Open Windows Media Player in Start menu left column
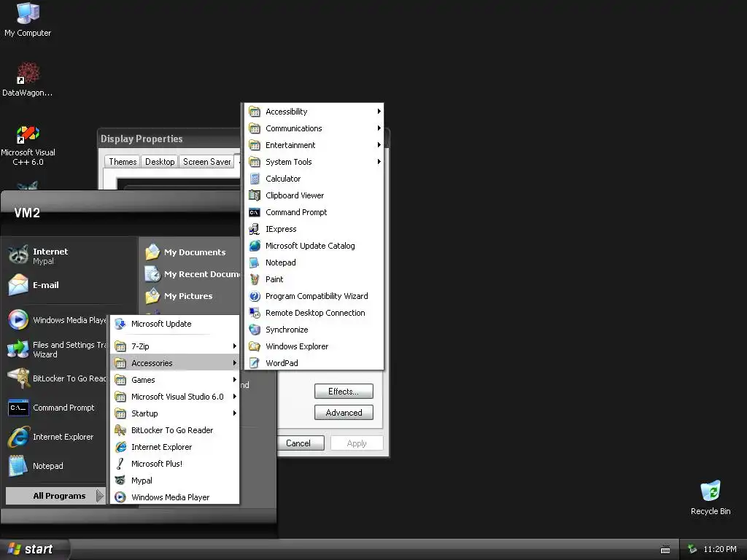Viewport: 747px width, 560px height. coord(56,320)
